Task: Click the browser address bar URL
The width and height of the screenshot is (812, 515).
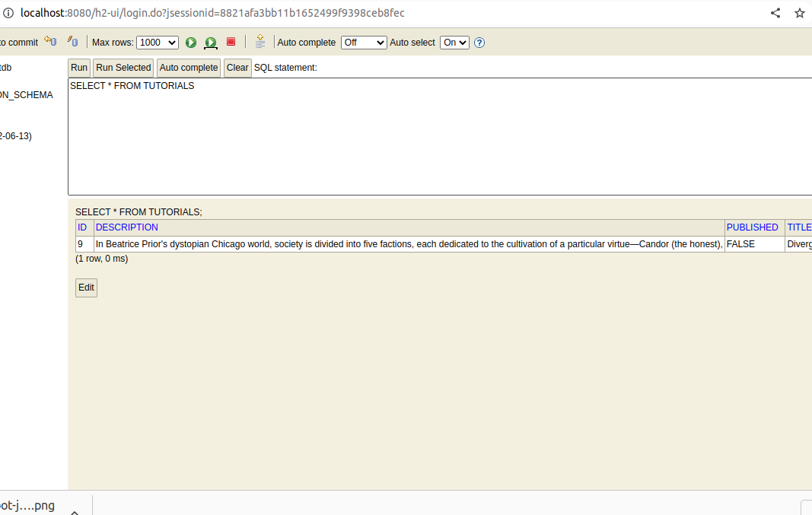Action: coord(212,13)
